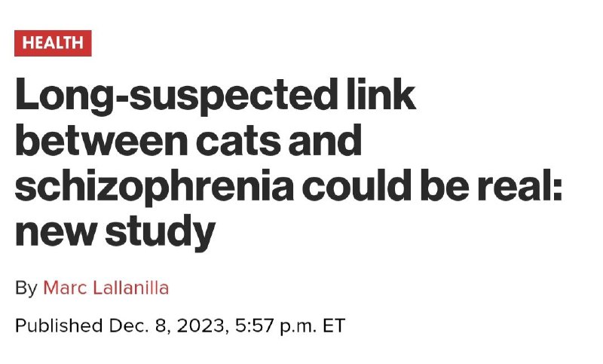Click the word "cats" in the headline
This screenshot has width=603, height=364.
(x=238, y=141)
